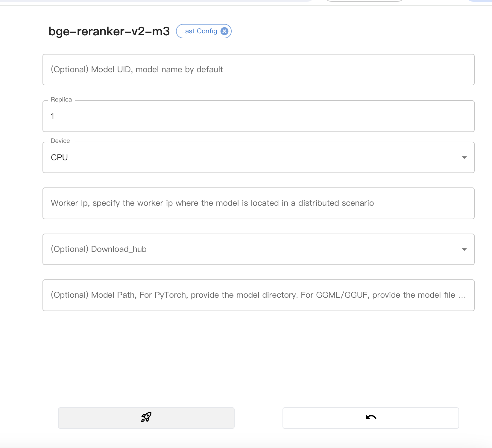Screen dimensions: 492x448
Task: Click the bge-reranker-v2-m3 model title
Action: point(109,31)
